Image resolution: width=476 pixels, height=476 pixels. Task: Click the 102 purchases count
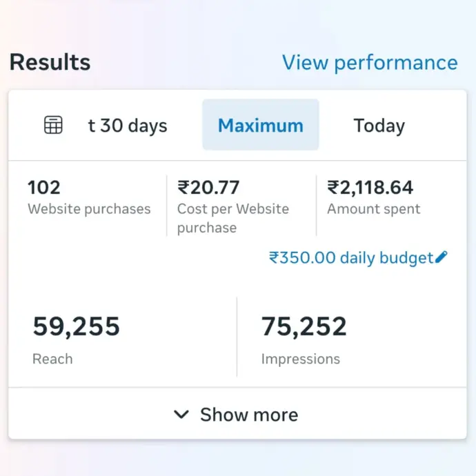44,187
